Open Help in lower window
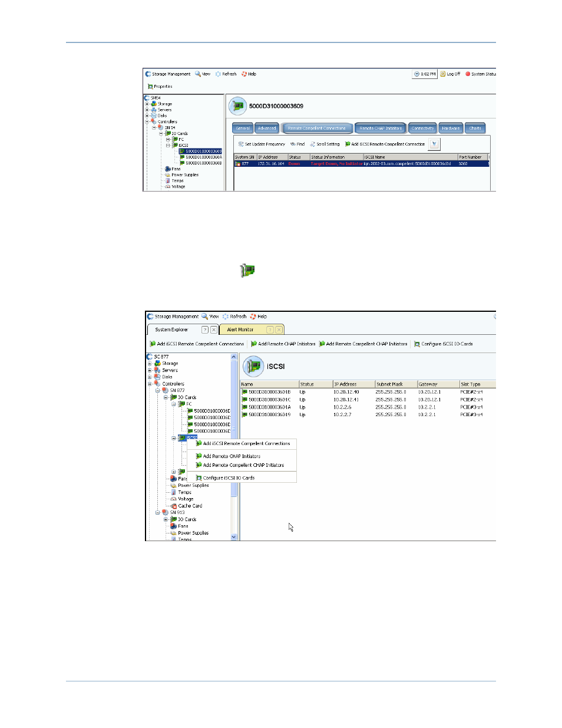 click(x=259, y=317)
